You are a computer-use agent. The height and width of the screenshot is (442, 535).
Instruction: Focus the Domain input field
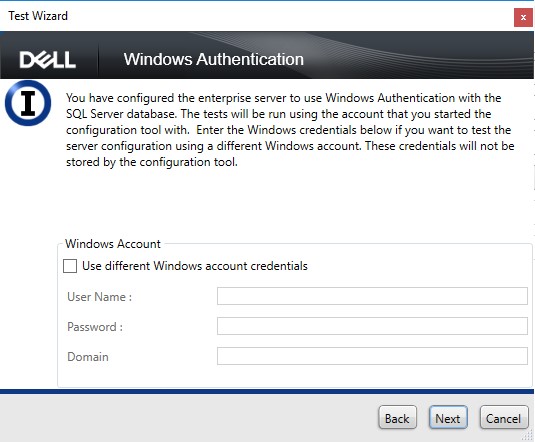coord(372,356)
